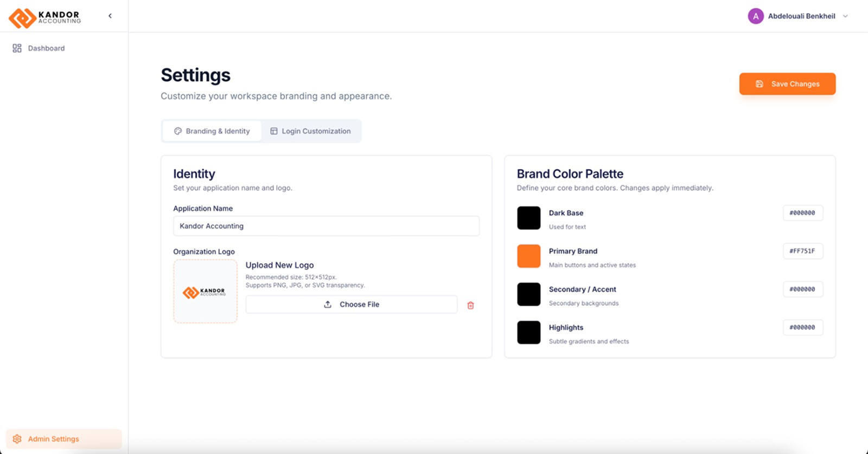Click the Dark Base hex code field
The width and height of the screenshot is (868, 454).
point(802,213)
